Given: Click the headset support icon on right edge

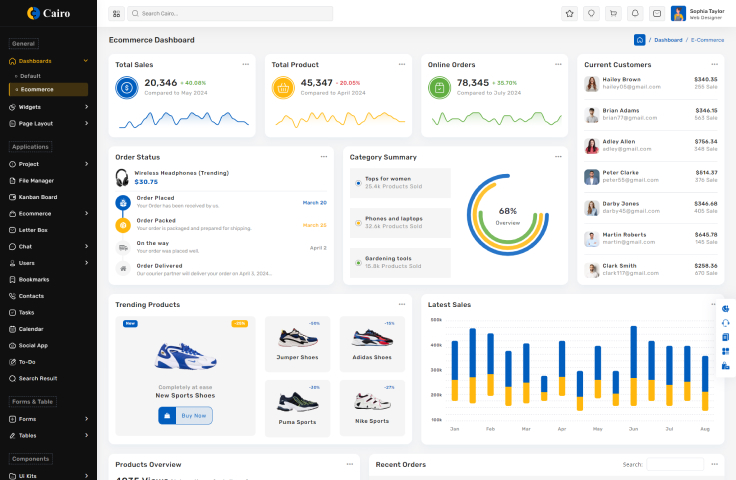Looking at the screenshot, I should click(x=725, y=322).
